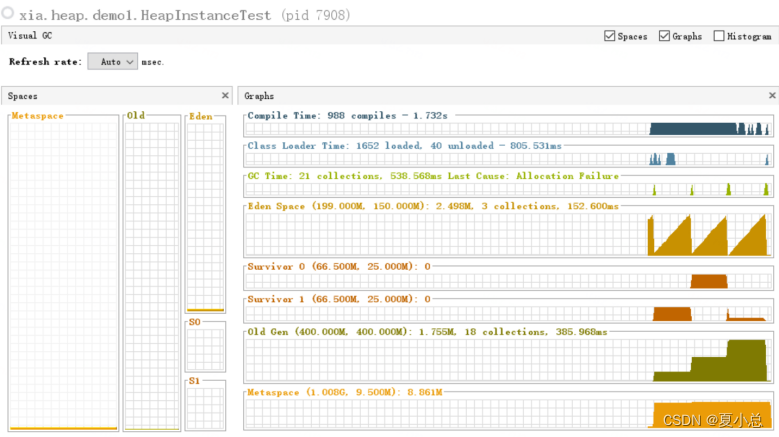Click the 'Eden Space (199.000M, 150.000M)' label
This screenshot has width=779, height=437.
pyautogui.click(x=339, y=206)
